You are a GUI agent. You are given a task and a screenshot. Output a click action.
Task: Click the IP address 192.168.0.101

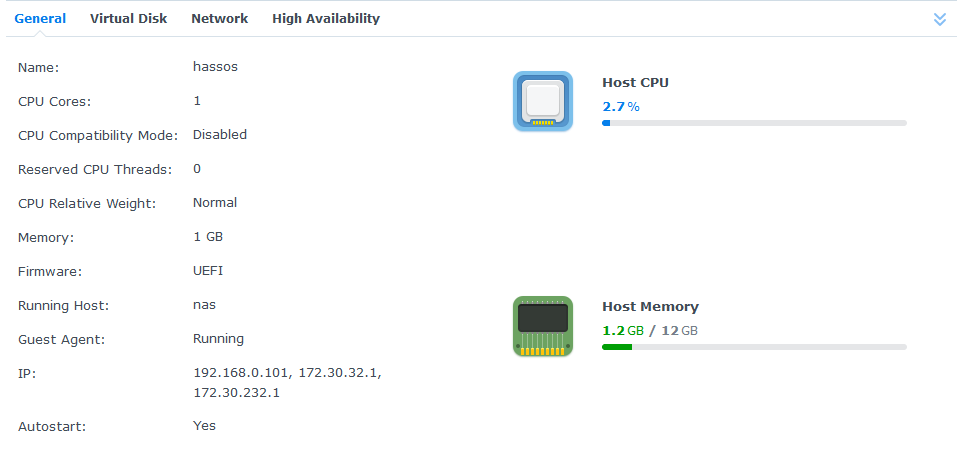(x=241, y=373)
